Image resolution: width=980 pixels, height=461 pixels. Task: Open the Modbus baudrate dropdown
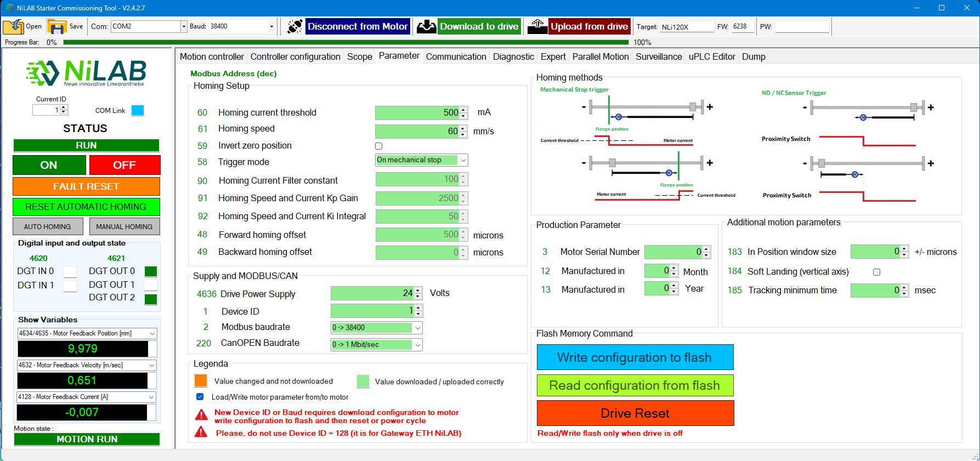[x=417, y=328]
